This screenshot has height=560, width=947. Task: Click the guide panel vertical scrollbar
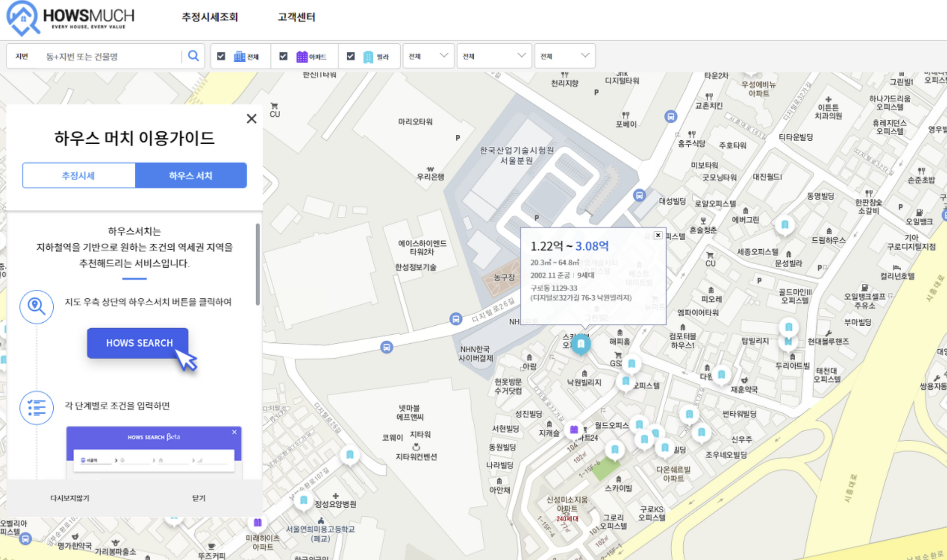(x=258, y=264)
